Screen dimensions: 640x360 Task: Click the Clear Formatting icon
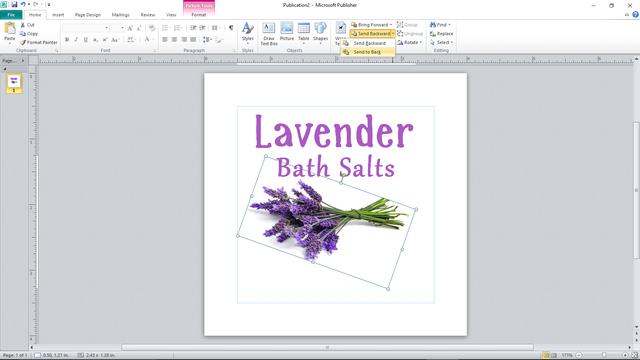click(x=152, y=28)
